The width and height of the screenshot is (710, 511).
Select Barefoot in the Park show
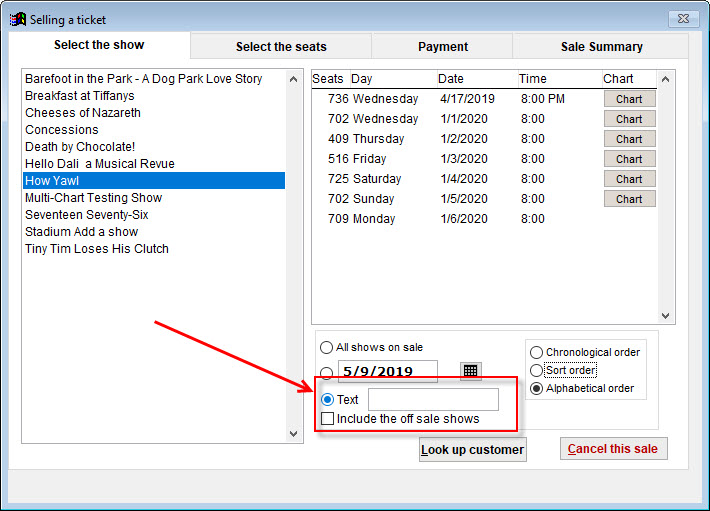coord(154,79)
